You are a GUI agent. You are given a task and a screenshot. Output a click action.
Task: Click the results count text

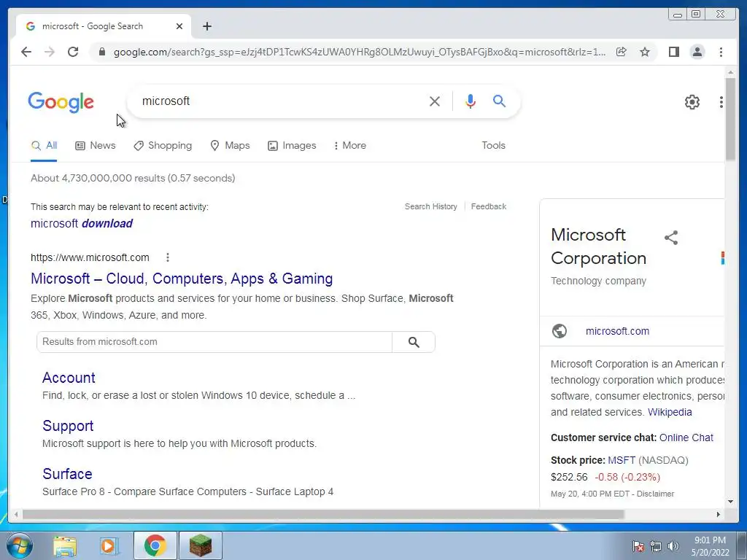point(133,178)
